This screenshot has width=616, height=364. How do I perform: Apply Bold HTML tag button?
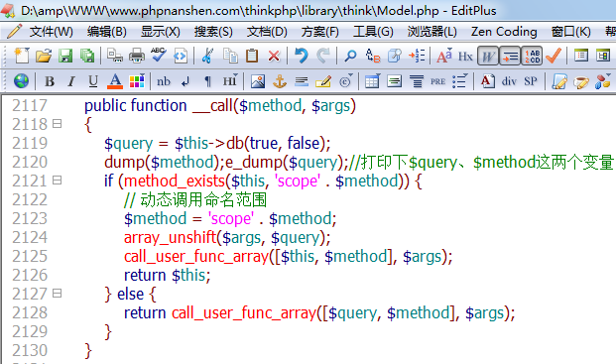tap(50, 81)
